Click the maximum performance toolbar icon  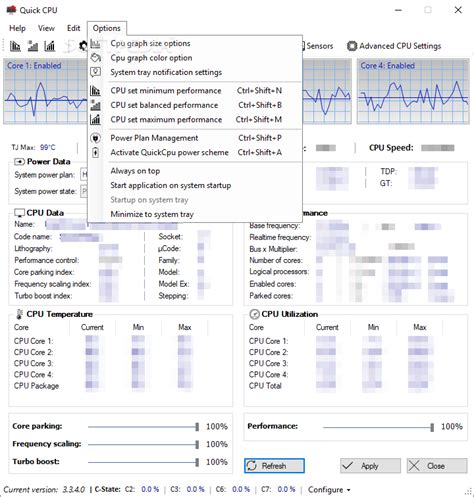[49, 46]
